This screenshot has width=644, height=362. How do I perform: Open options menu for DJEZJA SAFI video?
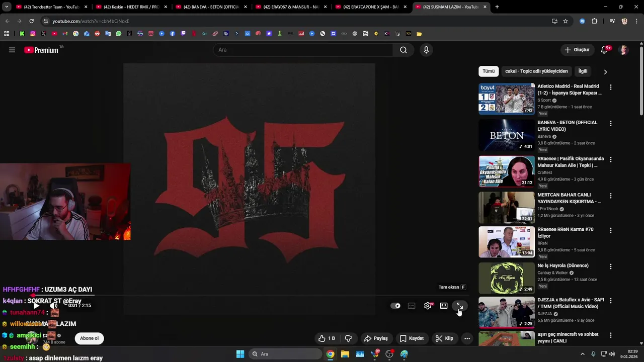click(611, 301)
